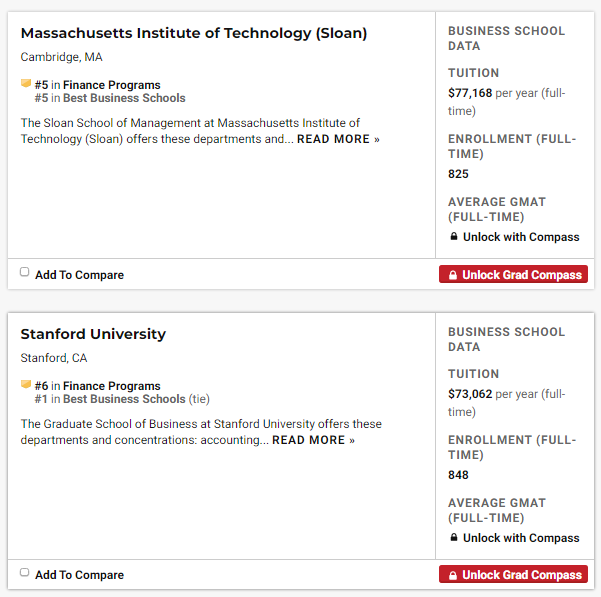Click lock icon next to MIT's Unlock with Compass
This screenshot has height=597, width=601.
click(x=453, y=237)
